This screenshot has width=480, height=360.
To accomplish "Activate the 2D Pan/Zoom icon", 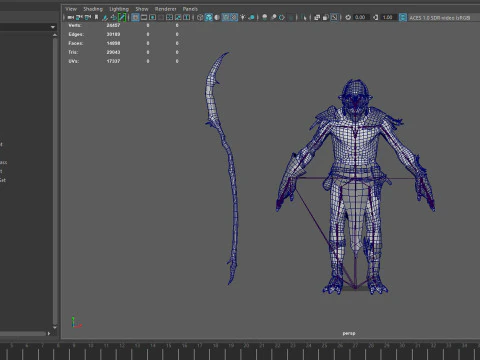I will click(113, 17).
